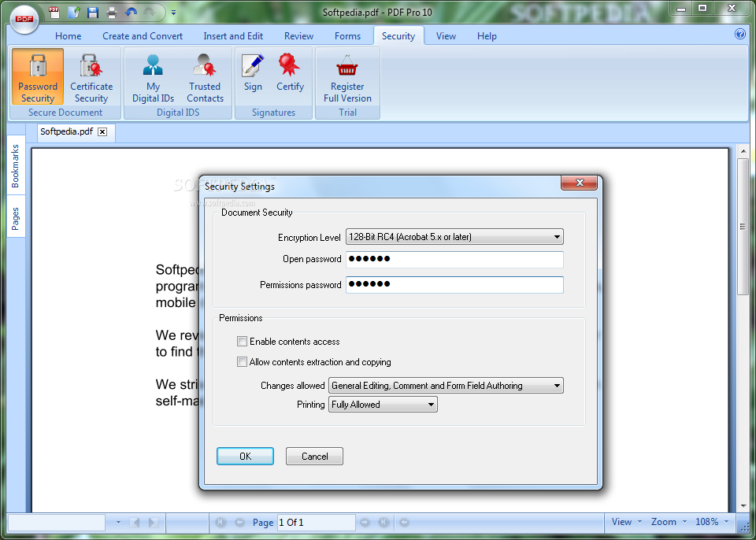This screenshot has height=540, width=756.
Task: Go to last page in status bar
Action: click(x=384, y=522)
